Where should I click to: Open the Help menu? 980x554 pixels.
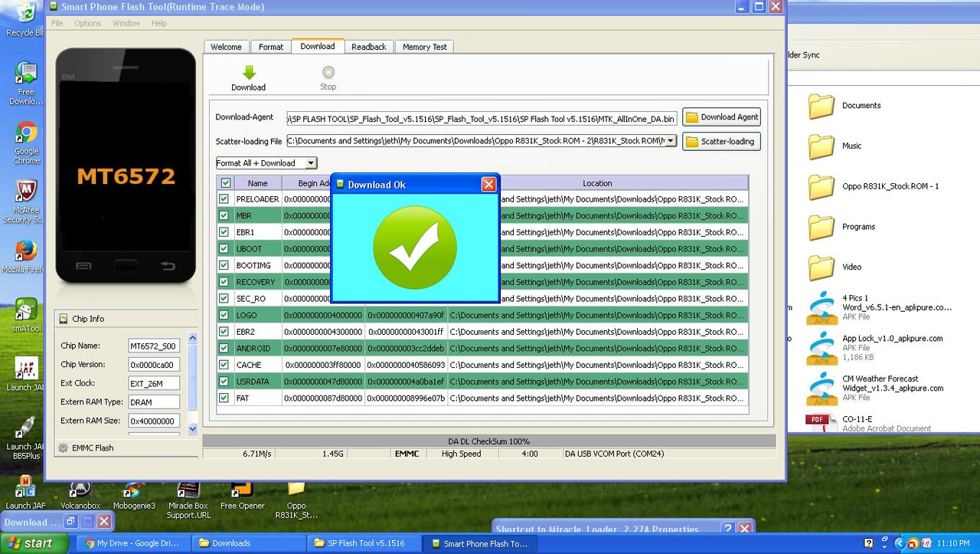tap(158, 23)
